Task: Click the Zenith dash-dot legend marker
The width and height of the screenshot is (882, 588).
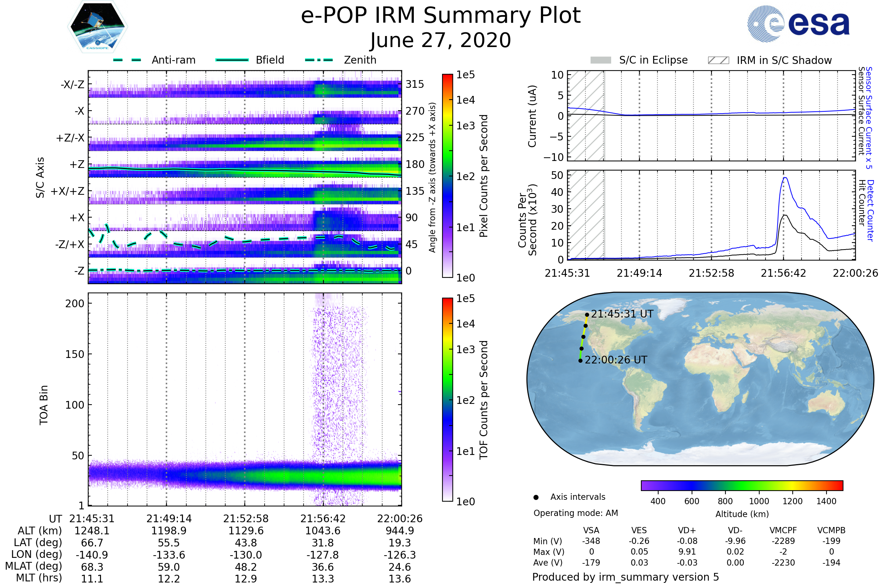Action: coord(319,60)
